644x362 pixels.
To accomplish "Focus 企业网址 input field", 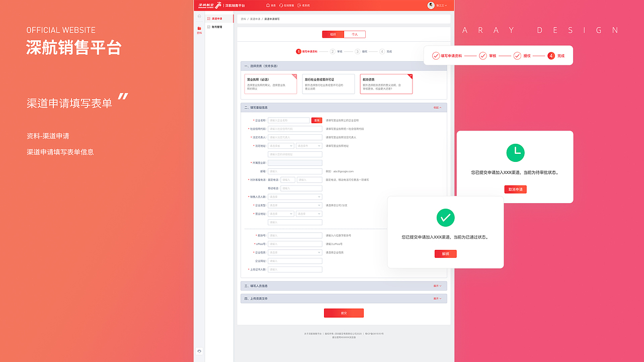I will (x=295, y=261).
